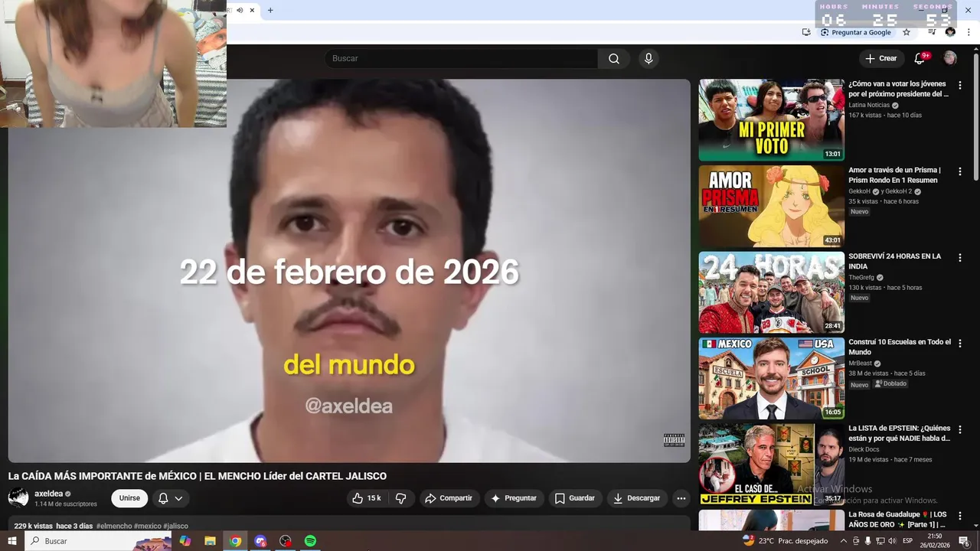Viewport: 980px width, 551px height.
Task: Click the #elmencho hashtag
Action: click(x=114, y=526)
